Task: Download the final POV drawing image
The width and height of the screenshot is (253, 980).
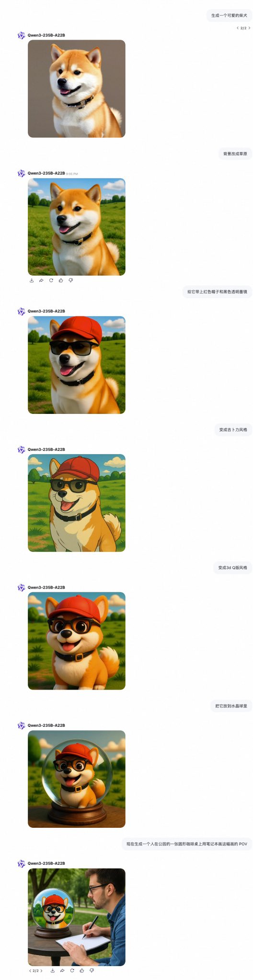Action: (x=52, y=970)
